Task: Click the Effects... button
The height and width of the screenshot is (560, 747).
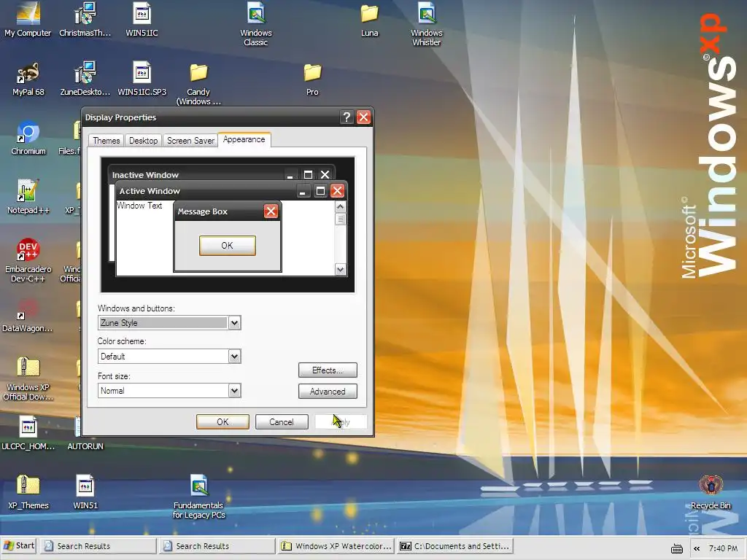Action: [x=328, y=370]
